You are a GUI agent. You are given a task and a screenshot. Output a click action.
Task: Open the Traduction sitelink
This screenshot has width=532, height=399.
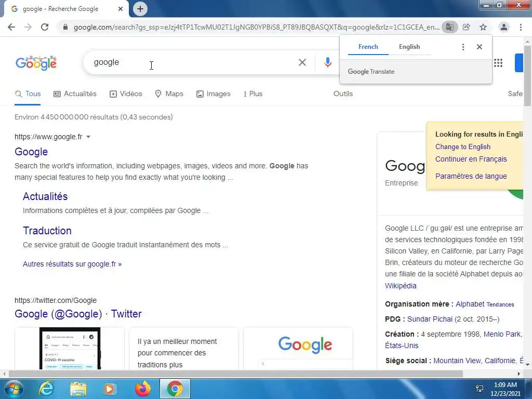[x=47, y=231]
